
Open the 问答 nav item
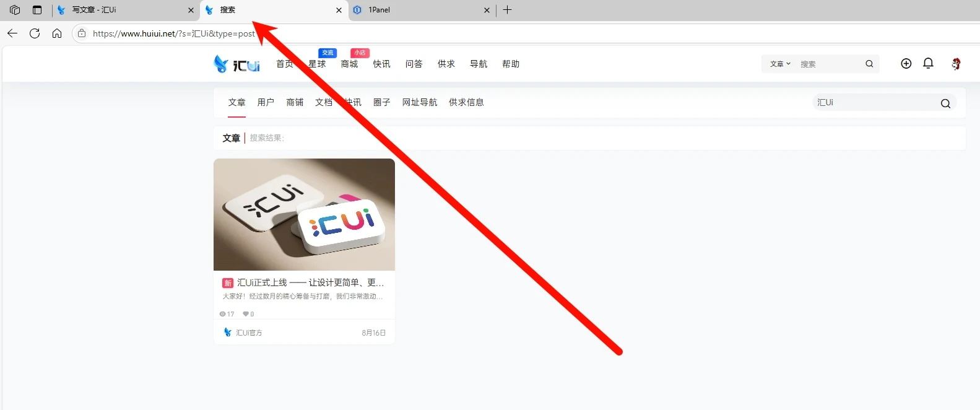click(414, 64)
